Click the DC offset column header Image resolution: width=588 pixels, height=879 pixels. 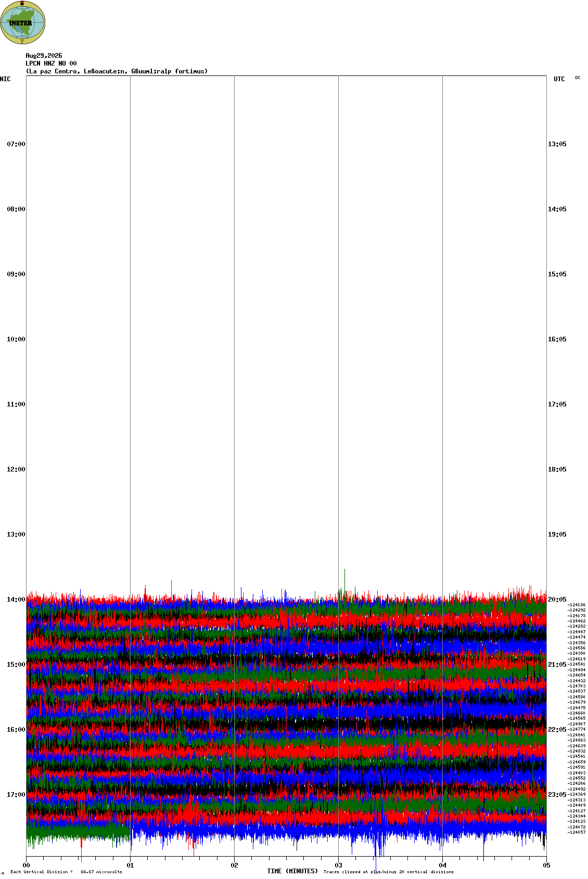[x=578, y=78]
